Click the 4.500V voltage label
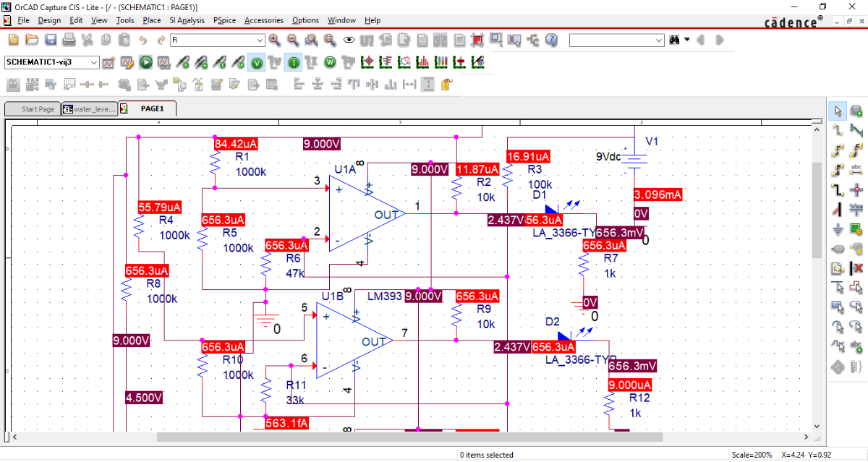This screenshot has height=462, width=868. coord(144,398)
